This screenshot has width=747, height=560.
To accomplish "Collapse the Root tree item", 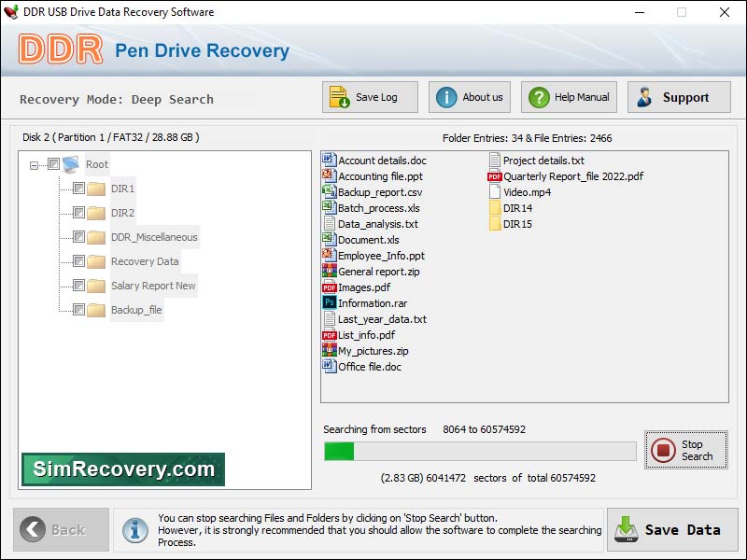I will 35,163.
